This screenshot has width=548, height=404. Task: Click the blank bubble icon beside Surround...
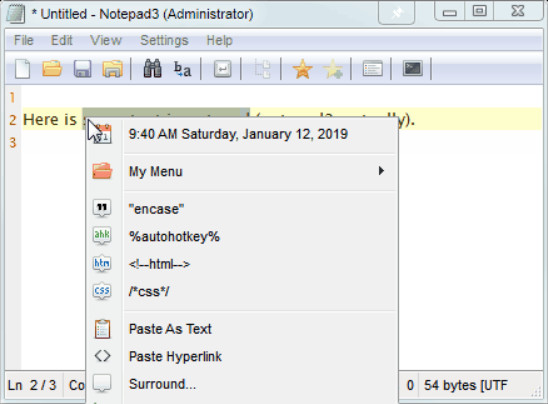102,383
